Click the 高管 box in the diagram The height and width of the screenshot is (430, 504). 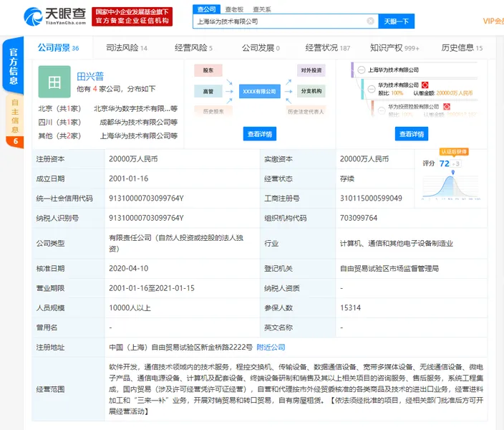(x=208, y=92)
